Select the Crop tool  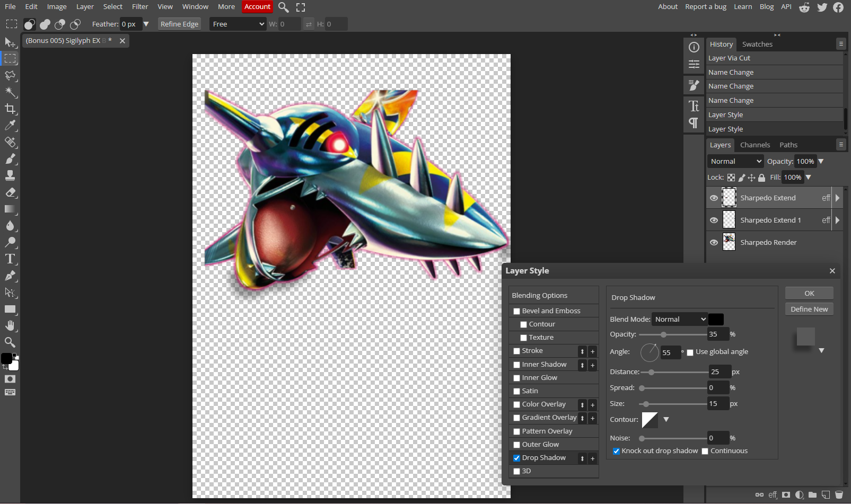pos(10,109)
